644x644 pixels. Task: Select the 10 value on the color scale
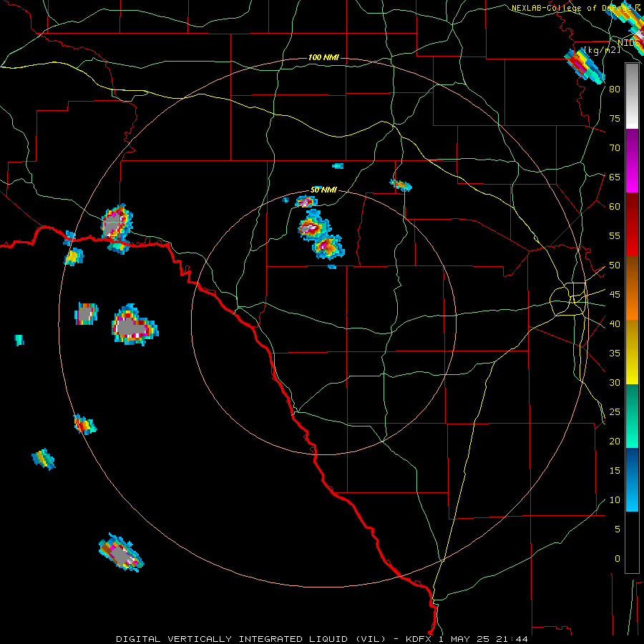pyautogui.click(x=615, y=500)
